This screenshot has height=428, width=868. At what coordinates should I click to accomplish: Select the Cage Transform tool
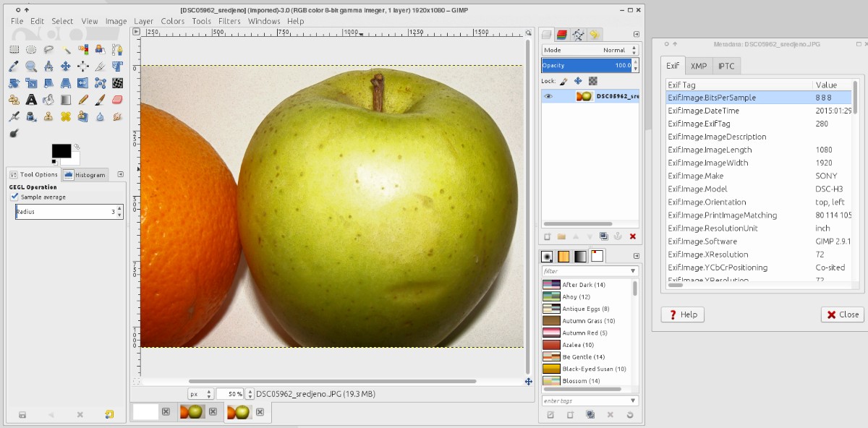click(101, 83)
